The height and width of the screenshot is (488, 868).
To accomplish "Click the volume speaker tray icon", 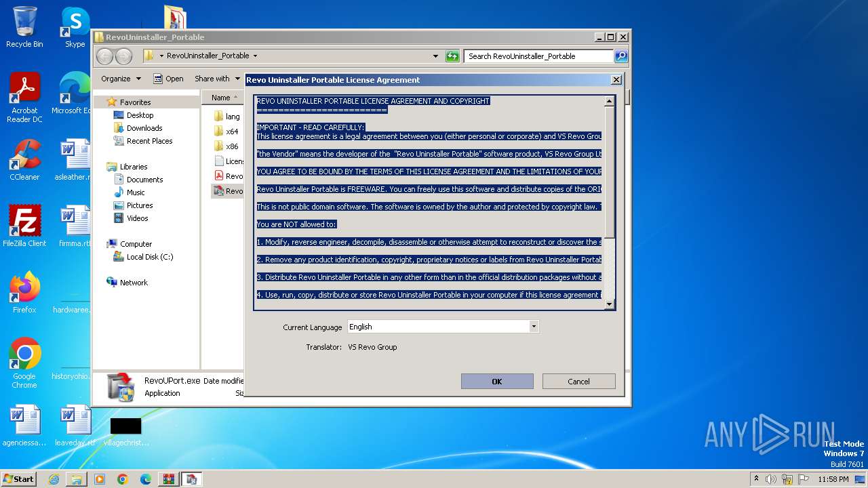I will [771, 479].
